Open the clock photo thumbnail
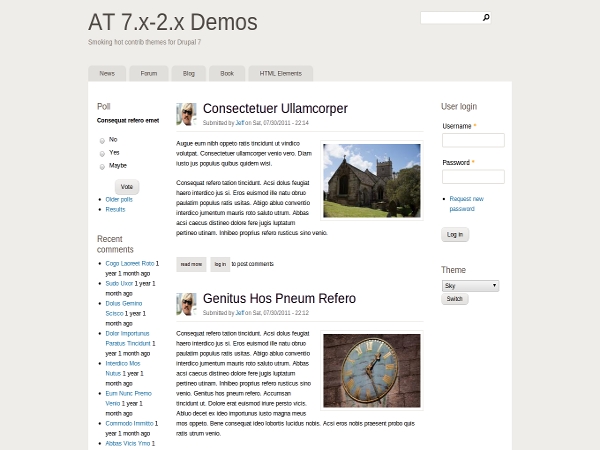This screenshot has height=450, width=600. pos(372,370)
